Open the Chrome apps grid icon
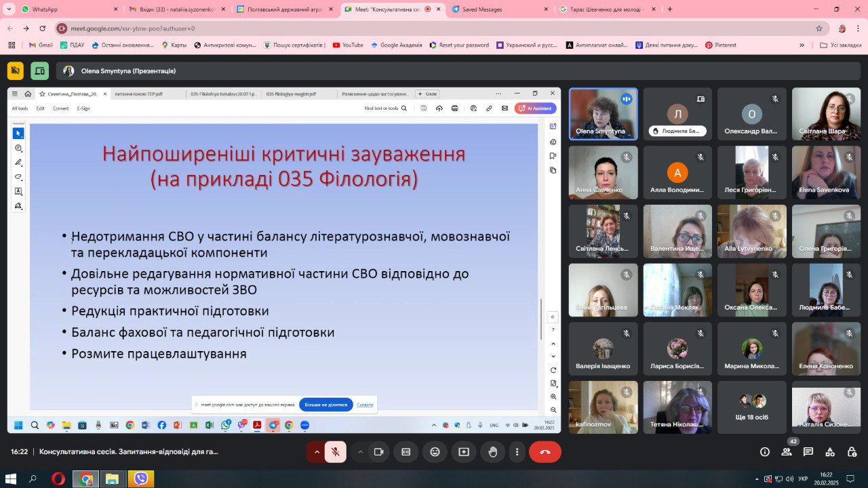The width and height of the screenshot is (868, 488). 12,45
